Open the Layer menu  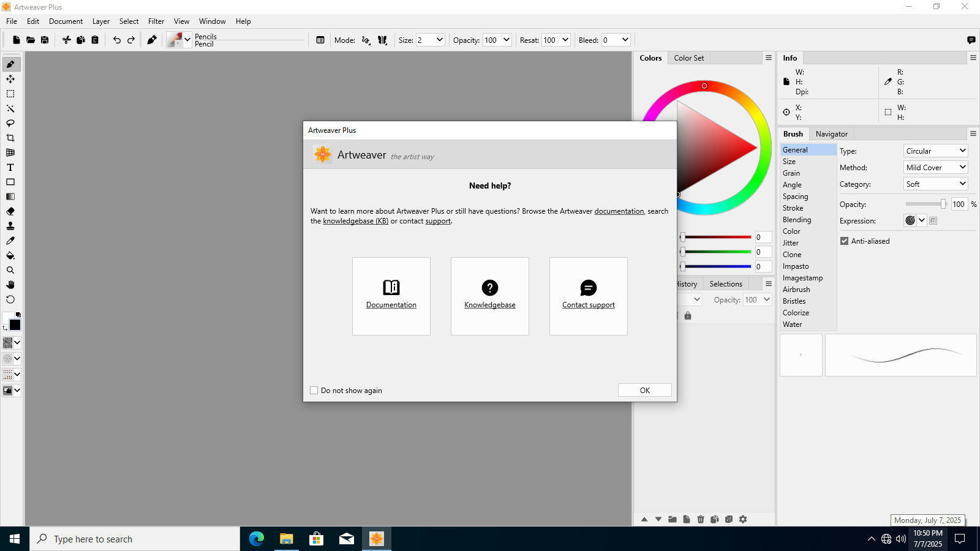101,21
